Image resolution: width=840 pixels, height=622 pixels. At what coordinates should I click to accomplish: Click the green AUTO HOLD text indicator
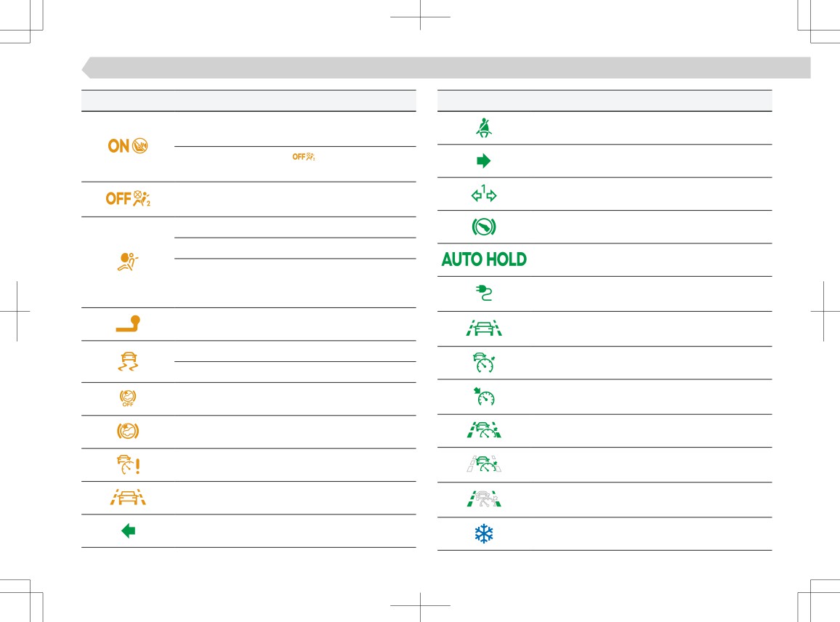click(484, 260)
